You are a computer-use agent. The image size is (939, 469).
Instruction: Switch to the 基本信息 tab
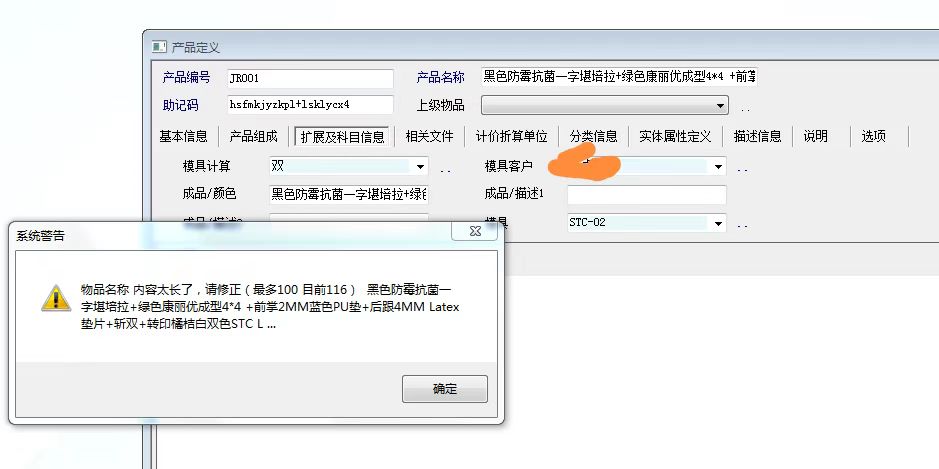[183, 137]
